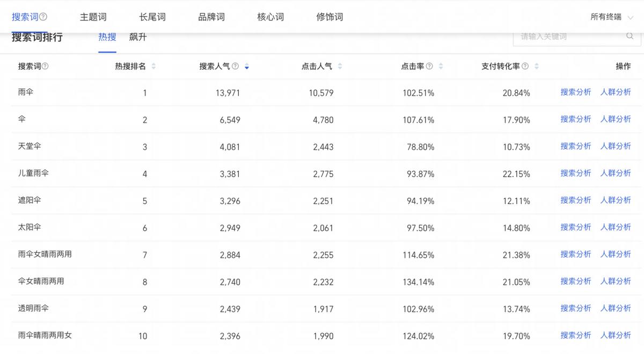Click click rate value 124.02%
Image resolution: width=644 pixels, height=354 pixels.
click(x=418, y=336)
